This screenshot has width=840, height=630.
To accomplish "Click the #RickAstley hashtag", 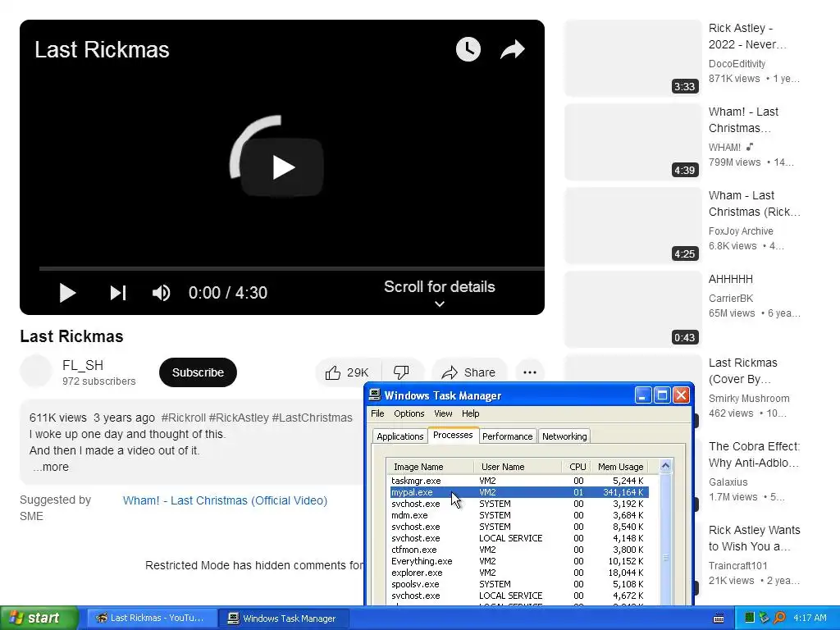I will pos(239,418).
